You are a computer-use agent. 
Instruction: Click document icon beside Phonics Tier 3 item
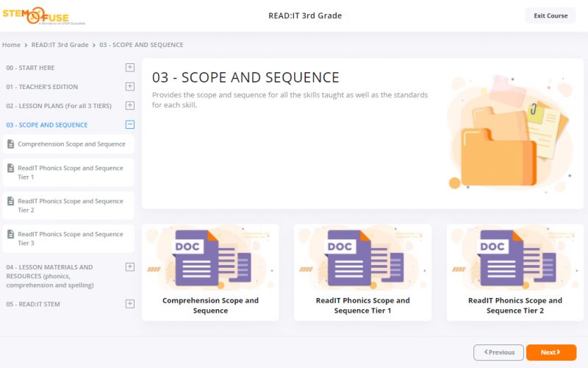click(x=10, y=235)
